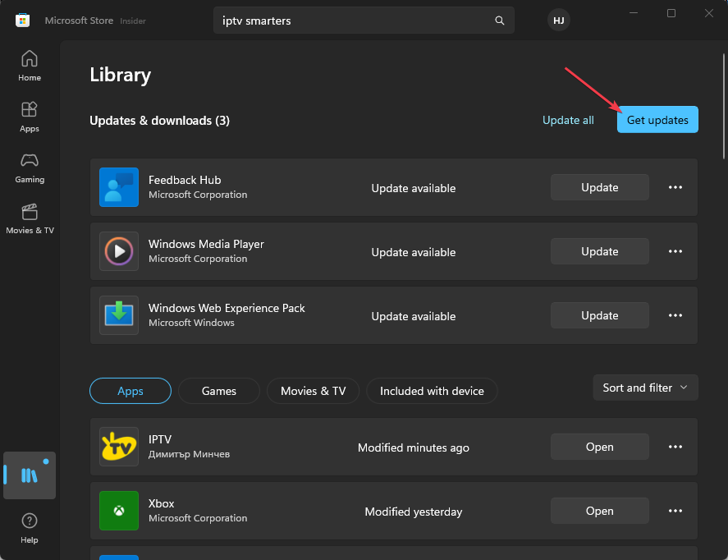Image resolution: width=728 pixels, height=560 pixels.
Task: Click the Microsoft Store title text
Action: 79,21
